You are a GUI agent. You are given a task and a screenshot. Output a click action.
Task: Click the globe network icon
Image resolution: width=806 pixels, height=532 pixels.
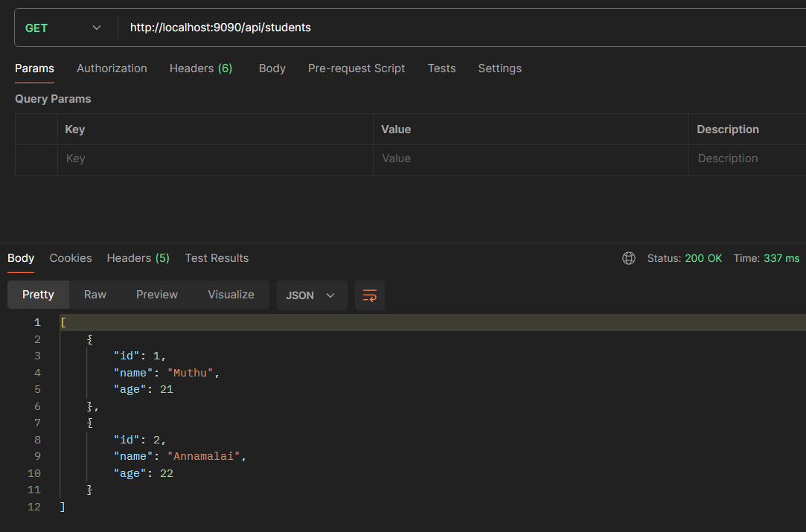click(629, 258)
